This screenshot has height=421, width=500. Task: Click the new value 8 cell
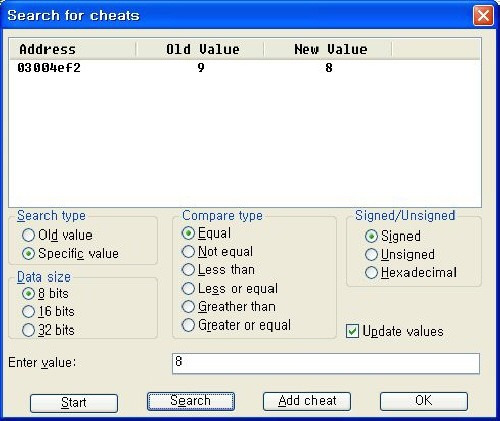pos(329,68)
